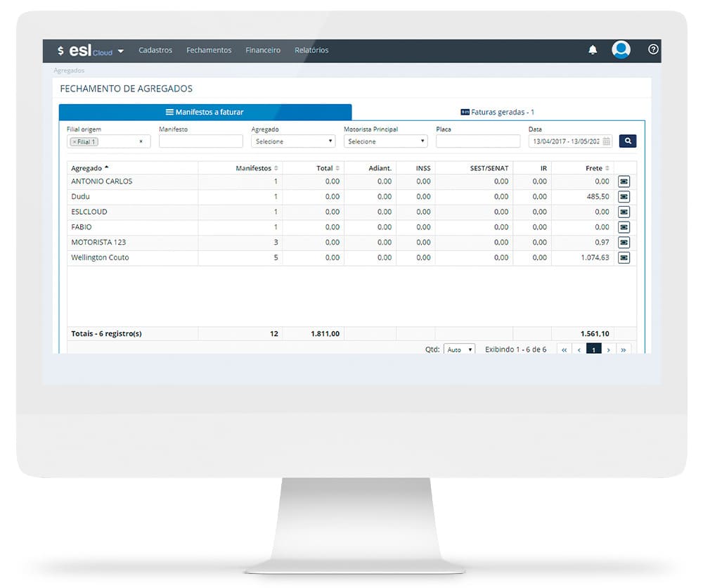Open the Cadastros menu
Image resolution: width=703 pixels, height=588 pixels.
click(x=155, y=51)
